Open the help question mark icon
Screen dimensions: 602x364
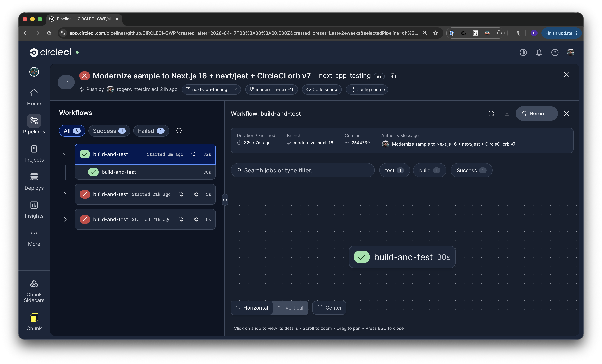point(555,52)
